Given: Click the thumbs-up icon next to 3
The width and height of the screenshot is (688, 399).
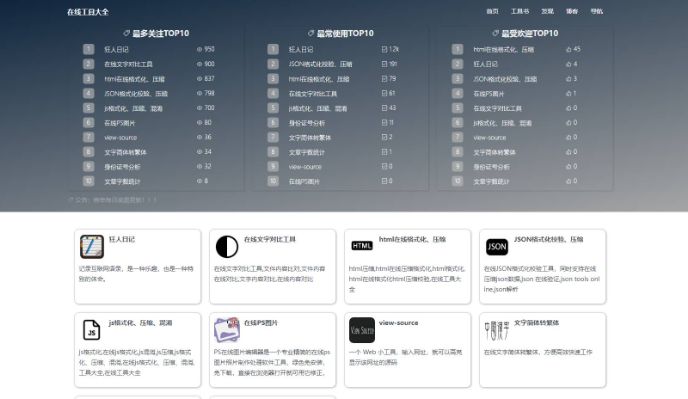Looking at the screenshot, I should pyautogui.click(x=569, y=79).
